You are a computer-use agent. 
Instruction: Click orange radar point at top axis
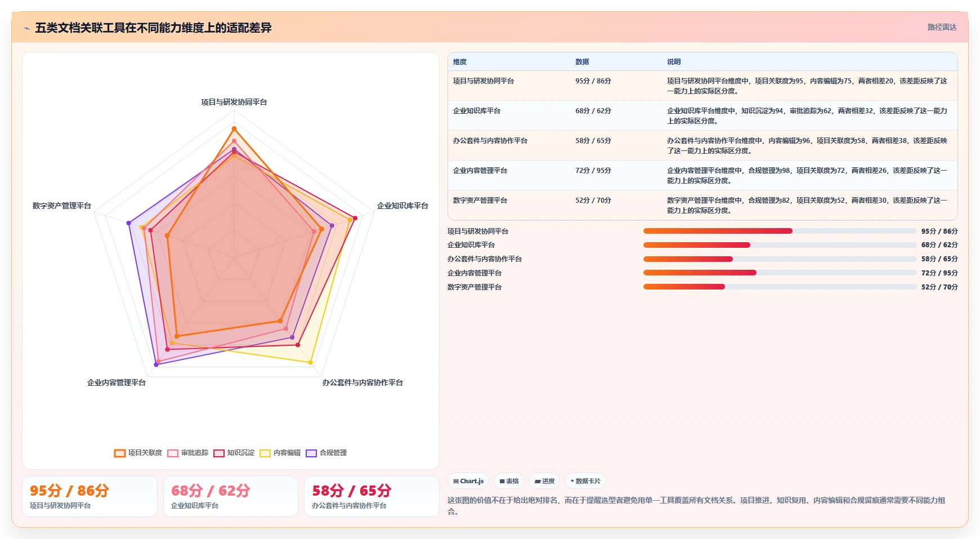(234, 129)
